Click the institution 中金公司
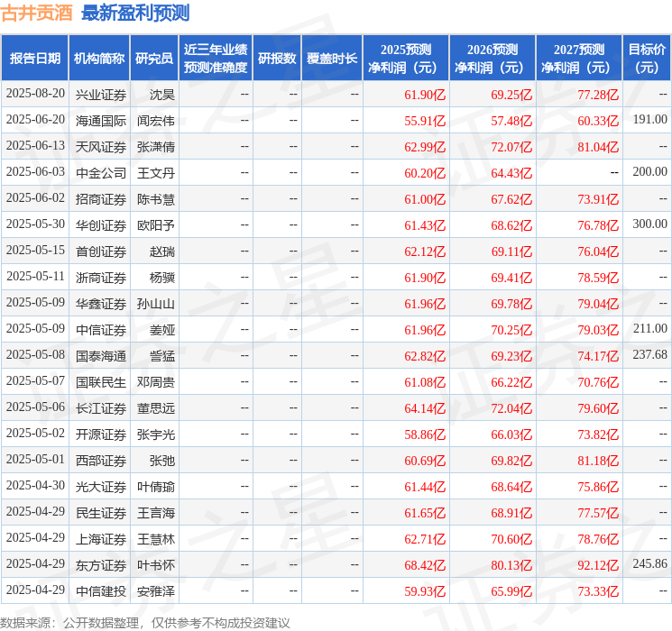672x631 pixels. coord(101,173)
